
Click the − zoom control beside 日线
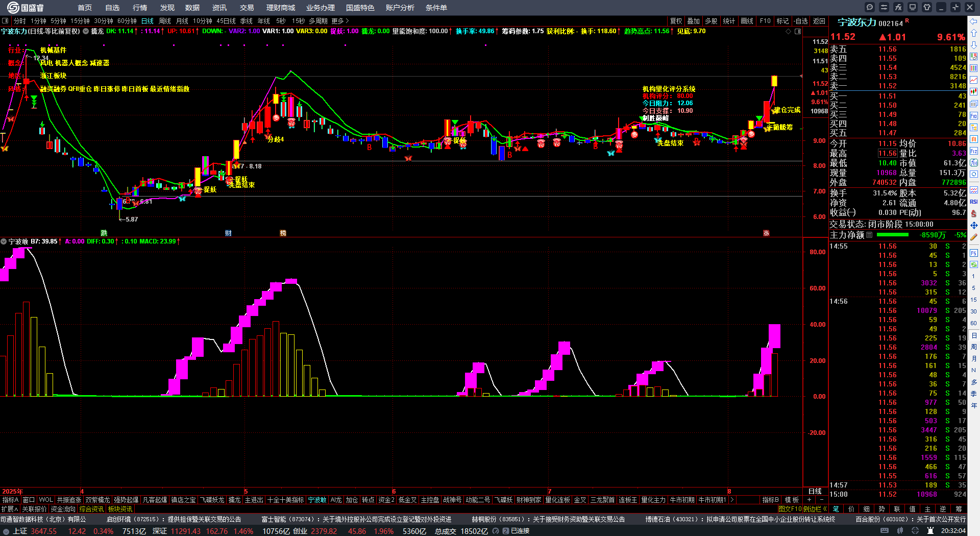821,500
